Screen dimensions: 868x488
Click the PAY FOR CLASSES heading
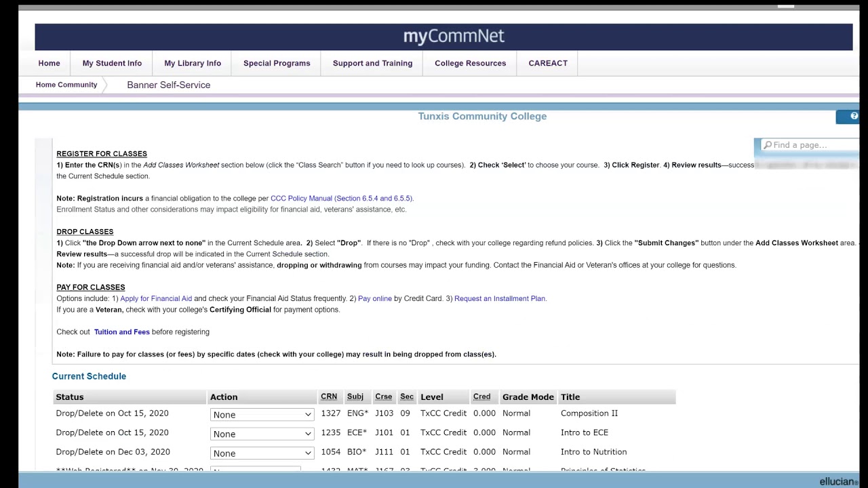(91, 287)
